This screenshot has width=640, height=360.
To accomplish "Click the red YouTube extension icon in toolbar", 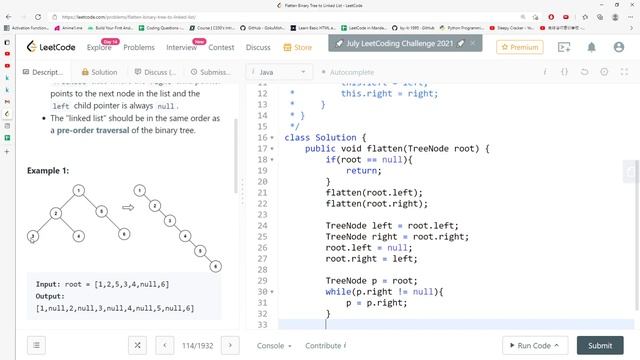I will pyautogui.click(x=566, y=17).
